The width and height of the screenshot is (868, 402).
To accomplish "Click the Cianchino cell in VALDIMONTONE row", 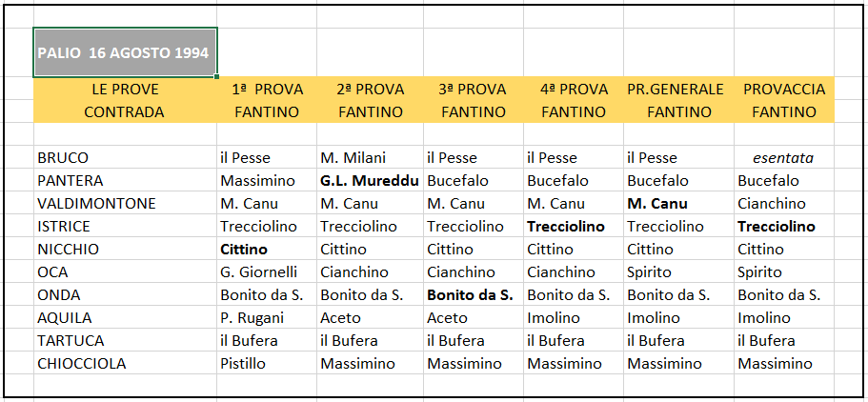I will (x=784, y=203).
